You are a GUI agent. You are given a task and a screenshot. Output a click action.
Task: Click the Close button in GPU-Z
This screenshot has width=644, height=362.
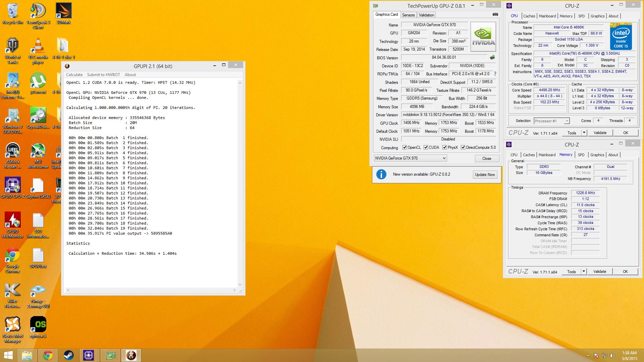click(x=487, y=159)
